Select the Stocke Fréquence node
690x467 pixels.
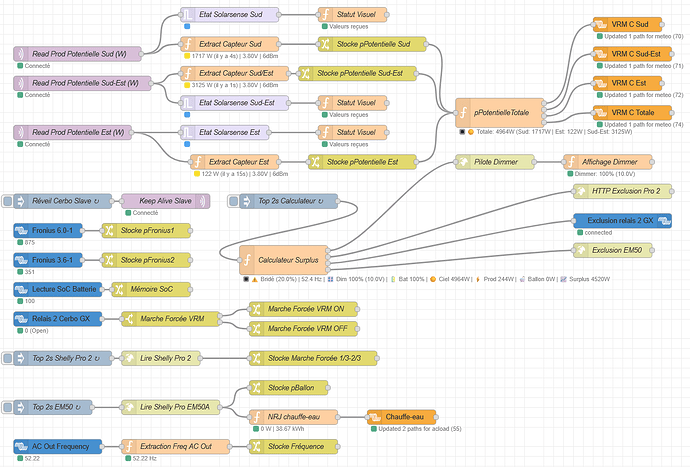pos(294,447)
